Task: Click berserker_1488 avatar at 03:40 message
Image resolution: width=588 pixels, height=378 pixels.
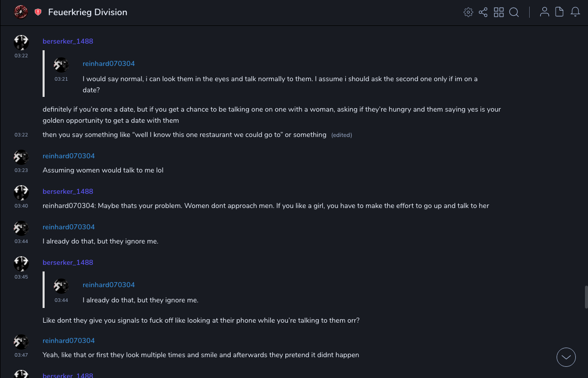Action: (21, 193)
